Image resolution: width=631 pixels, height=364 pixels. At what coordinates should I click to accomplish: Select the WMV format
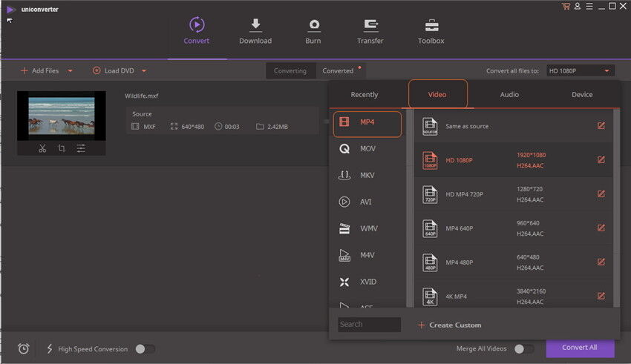[367, 228]
